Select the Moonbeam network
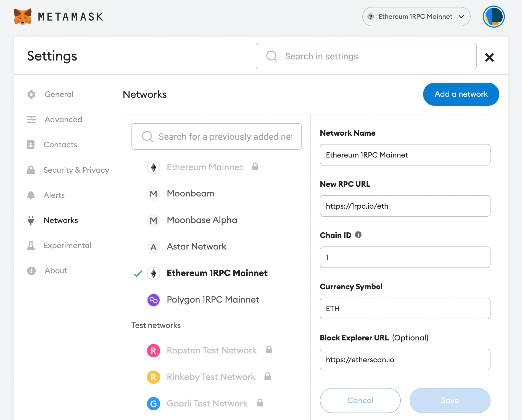 pos(191,193)
